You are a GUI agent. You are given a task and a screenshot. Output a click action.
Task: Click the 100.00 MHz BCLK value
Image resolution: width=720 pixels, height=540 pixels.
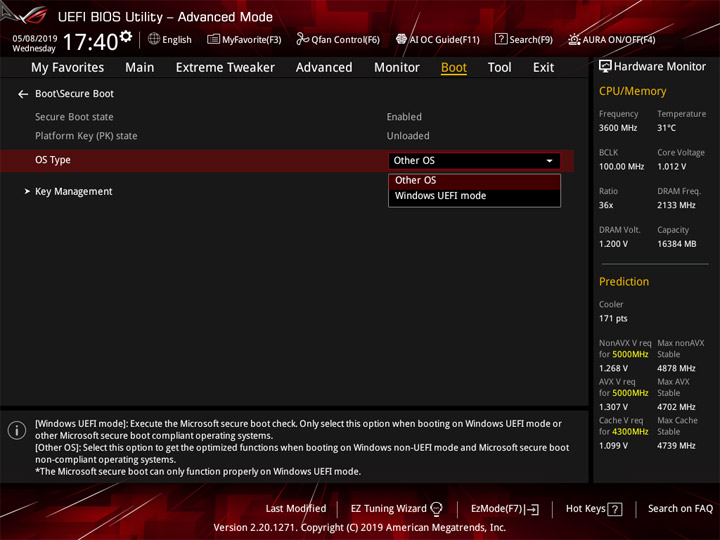pyautogui.click(x=621, y=167)
